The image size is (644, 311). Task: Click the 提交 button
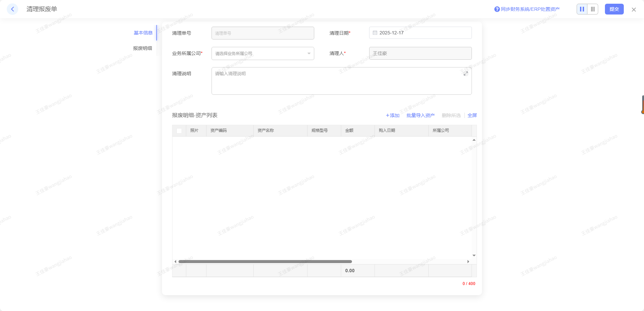coord(614,9)
